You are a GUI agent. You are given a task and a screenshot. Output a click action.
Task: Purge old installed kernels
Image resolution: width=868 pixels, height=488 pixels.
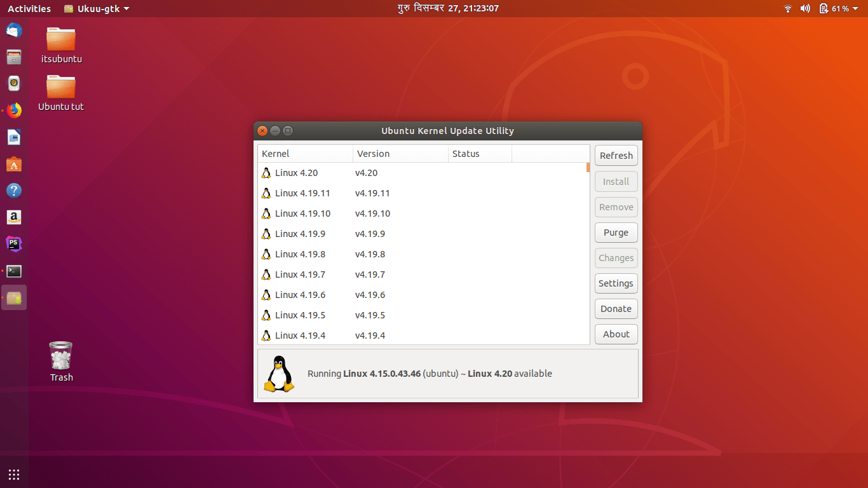pyautogui.click(x=616, y=233)
